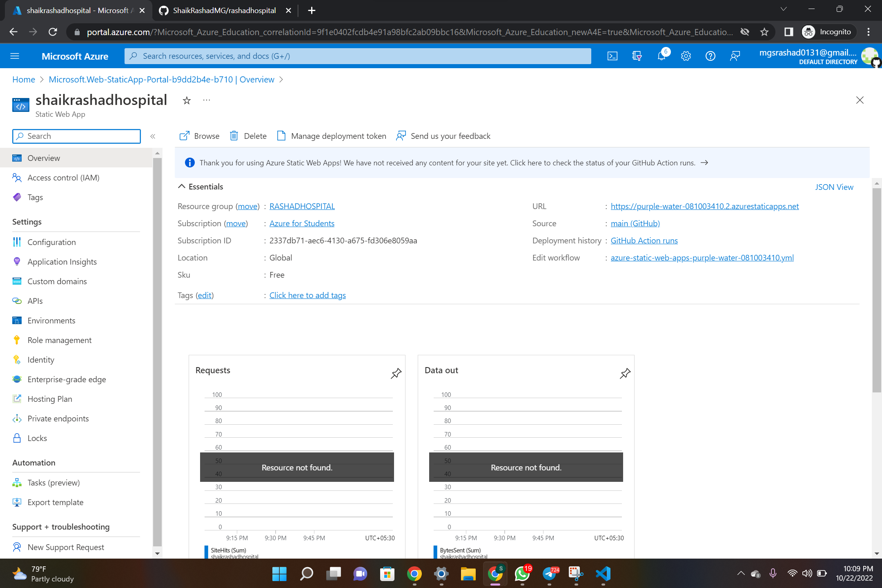
Task: Pin the Requests chart to dashboard
Action: click(396, 373)
